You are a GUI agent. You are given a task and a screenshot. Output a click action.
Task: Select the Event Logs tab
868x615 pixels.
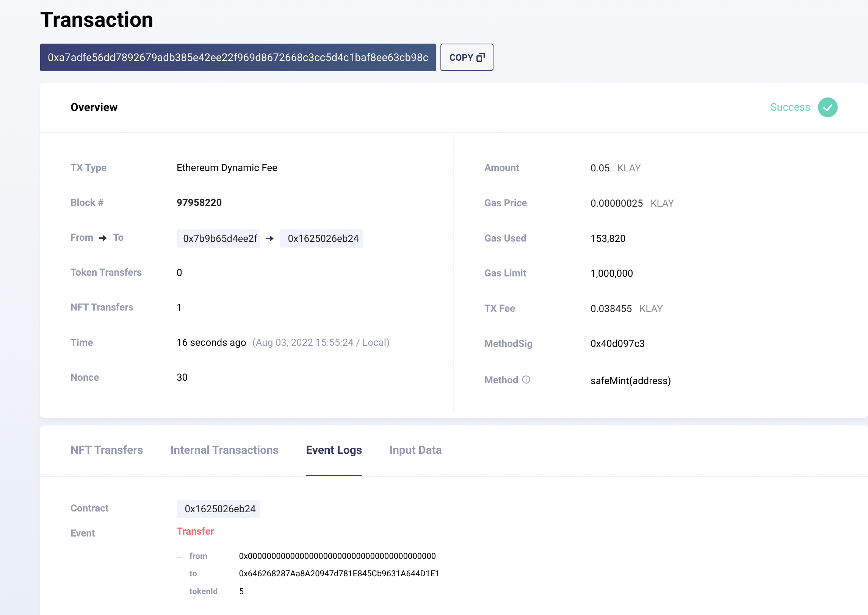[334, 450]
